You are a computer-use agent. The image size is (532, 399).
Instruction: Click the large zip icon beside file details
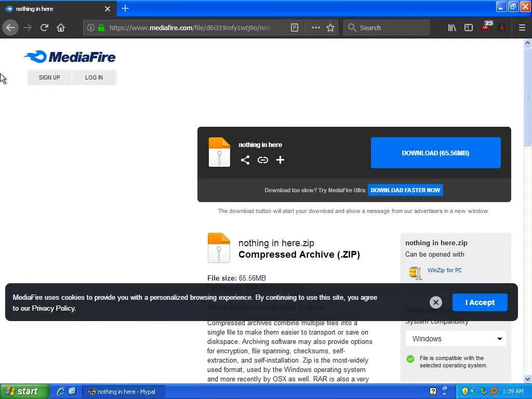tap(219, 248)
